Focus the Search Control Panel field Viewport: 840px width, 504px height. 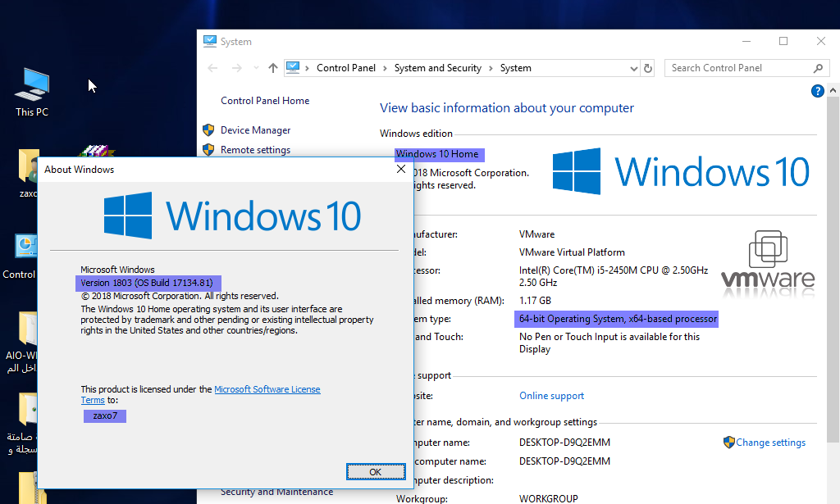(x=738, y=68)
